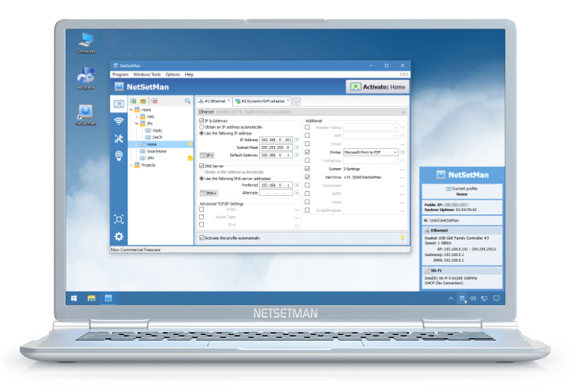Viewport: 570px width, 392px height.
Task: Select Use the following IP address
Action: [202, 133]
